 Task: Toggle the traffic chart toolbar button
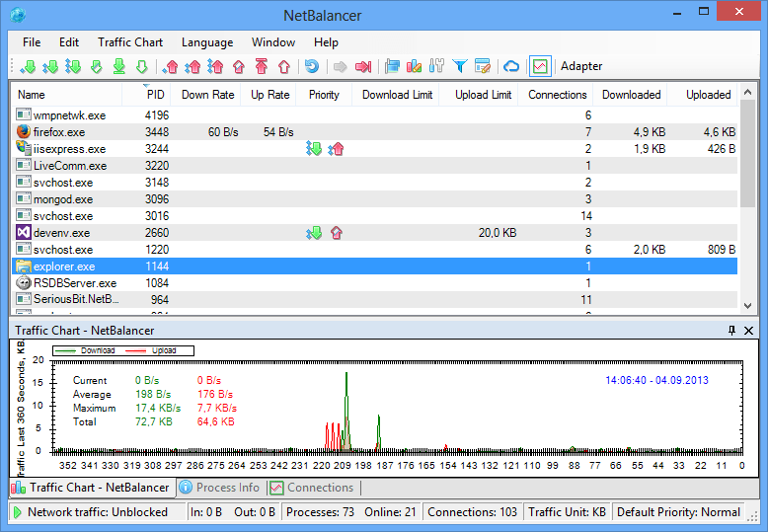point(540,66)
